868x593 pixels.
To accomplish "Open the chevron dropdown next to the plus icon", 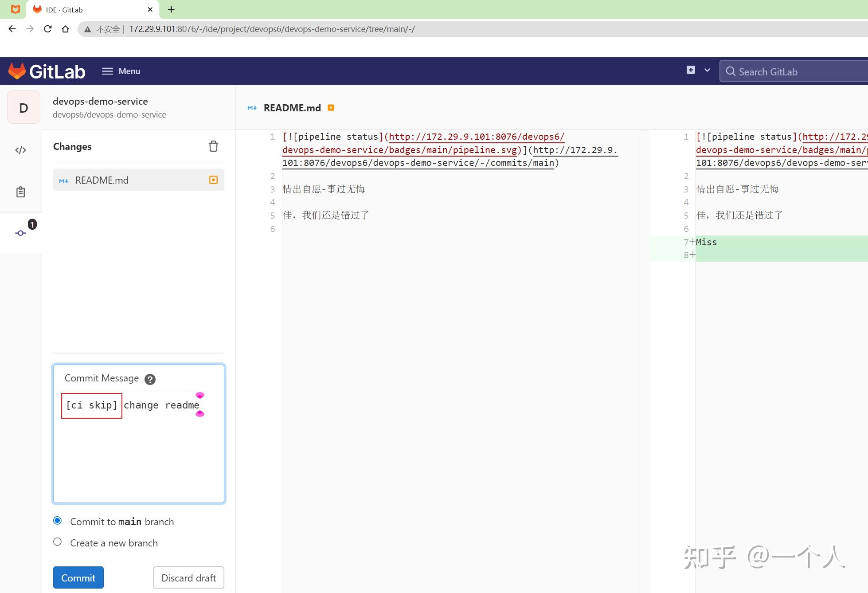I will 706,70.
